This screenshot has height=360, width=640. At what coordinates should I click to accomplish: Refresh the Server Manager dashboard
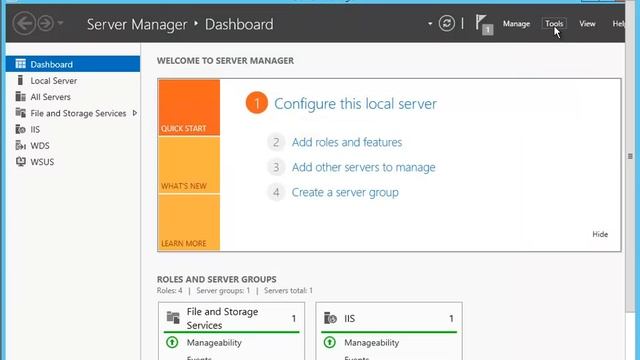[447, 23]
